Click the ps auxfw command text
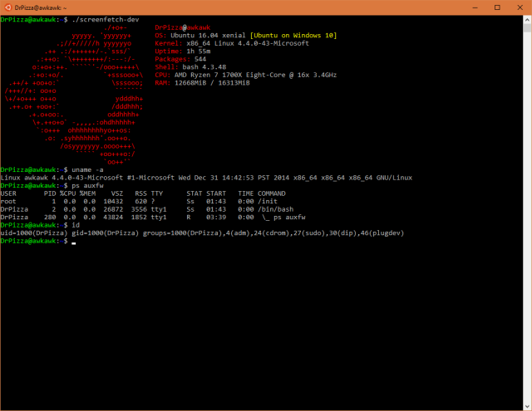The height and width of the screenshot is (411, 532). pyautogui.click(x=87, y=185)
